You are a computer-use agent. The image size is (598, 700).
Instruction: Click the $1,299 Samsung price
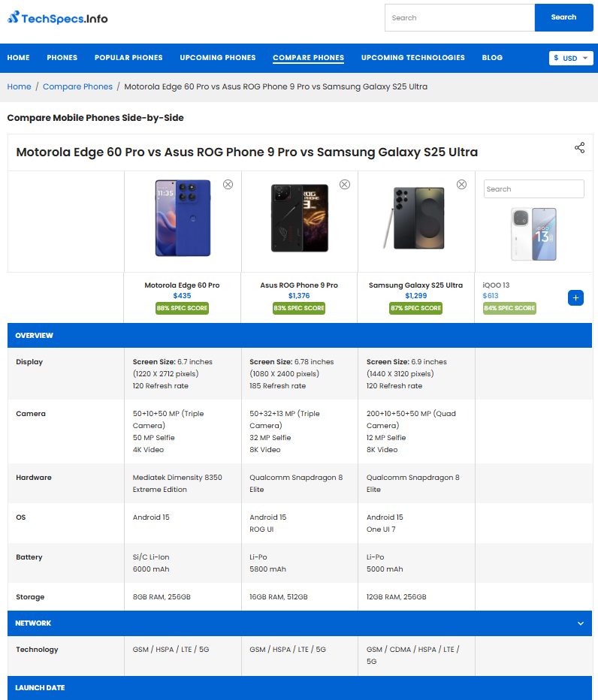click(415, 295)
